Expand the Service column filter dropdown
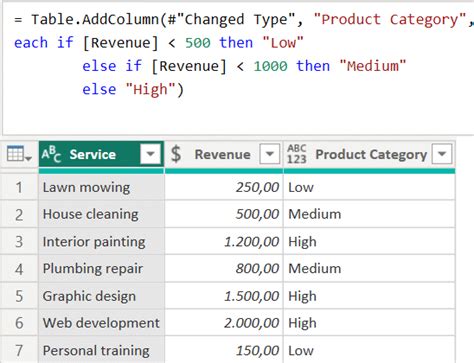The width and height of the screenshot is (474, 363). click(x=150, y=154)
